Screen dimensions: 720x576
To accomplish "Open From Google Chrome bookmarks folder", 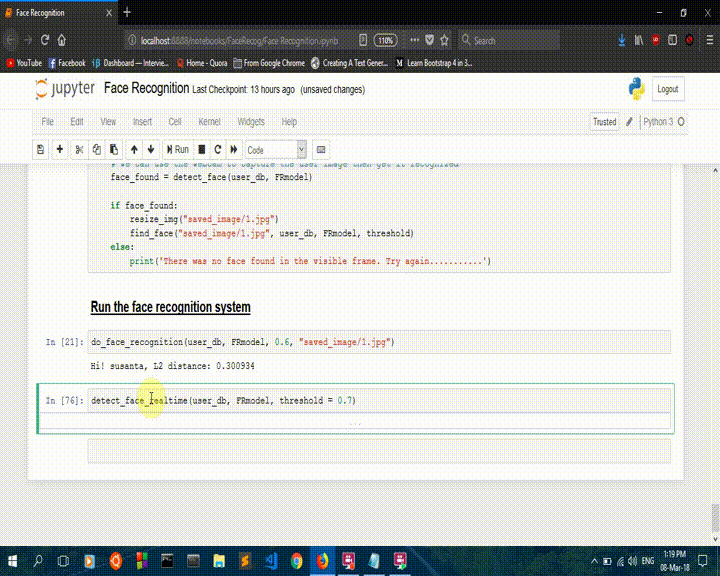I will click(x=269, y=63).
